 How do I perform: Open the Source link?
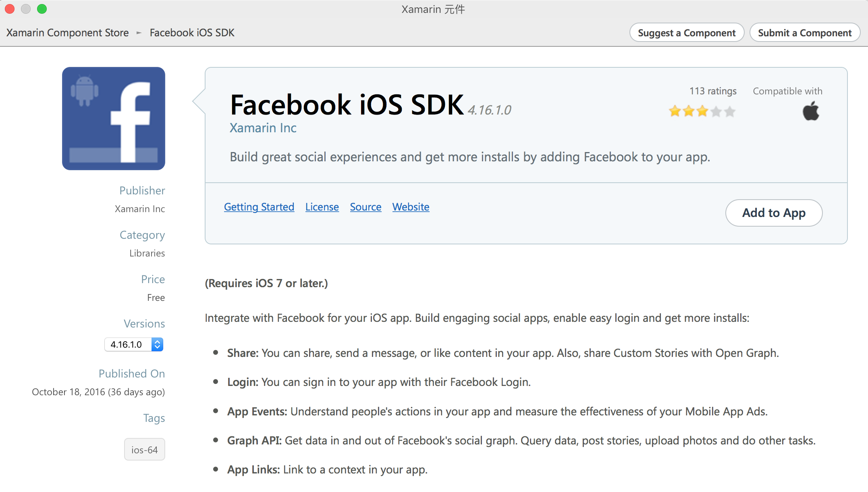[x=365, y=207]
